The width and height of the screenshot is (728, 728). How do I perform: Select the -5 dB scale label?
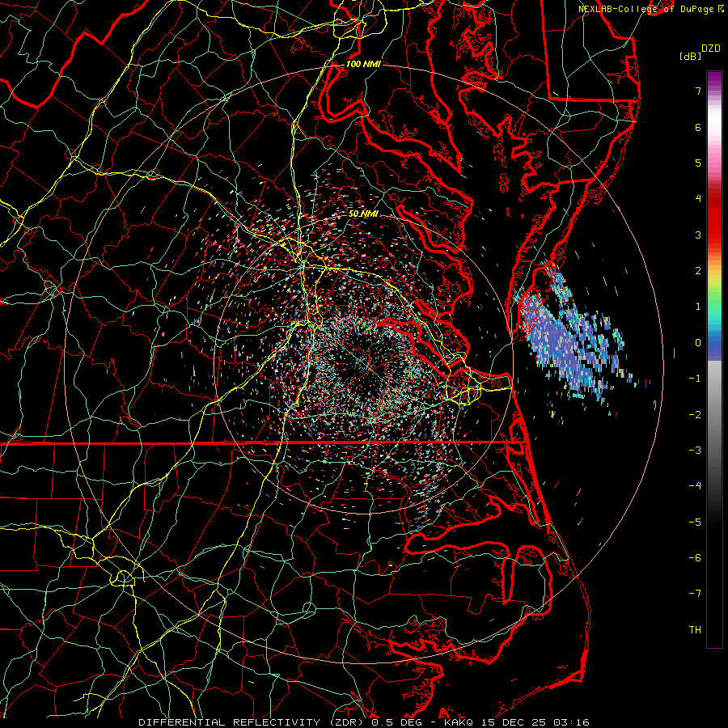(695, 523)
